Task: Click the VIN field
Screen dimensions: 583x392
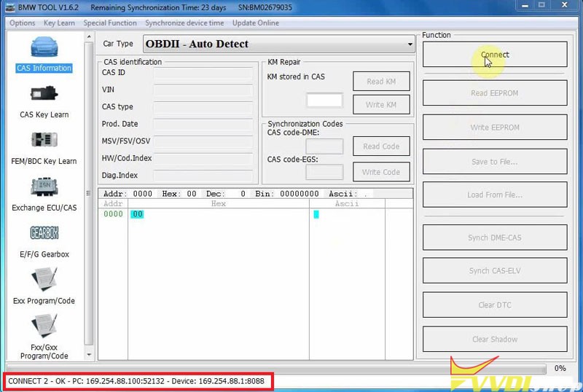Action: 203,90
